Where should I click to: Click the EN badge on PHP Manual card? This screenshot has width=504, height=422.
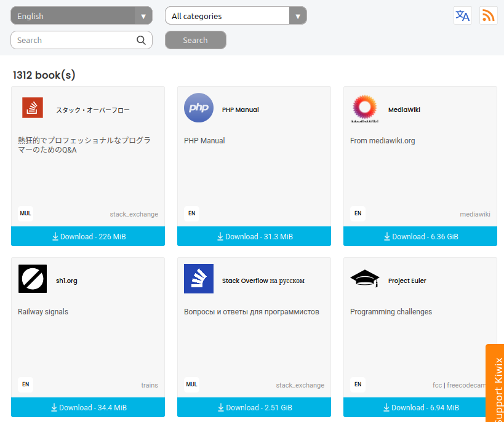[191, 213]
